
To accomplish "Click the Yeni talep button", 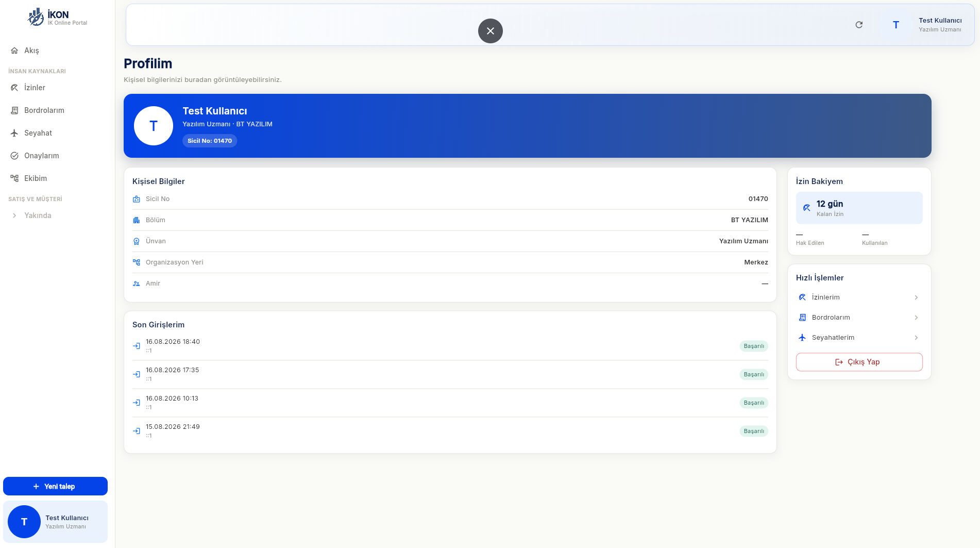I will 55,486.
